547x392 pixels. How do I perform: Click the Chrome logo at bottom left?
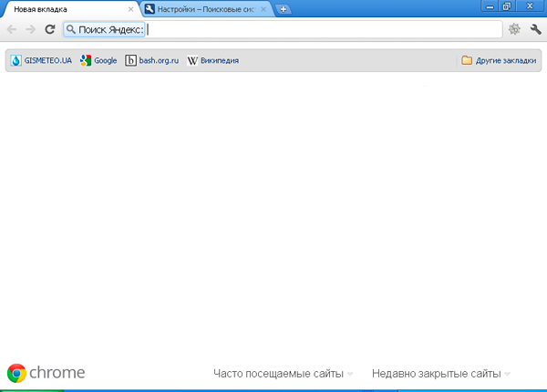pos(46,373)
